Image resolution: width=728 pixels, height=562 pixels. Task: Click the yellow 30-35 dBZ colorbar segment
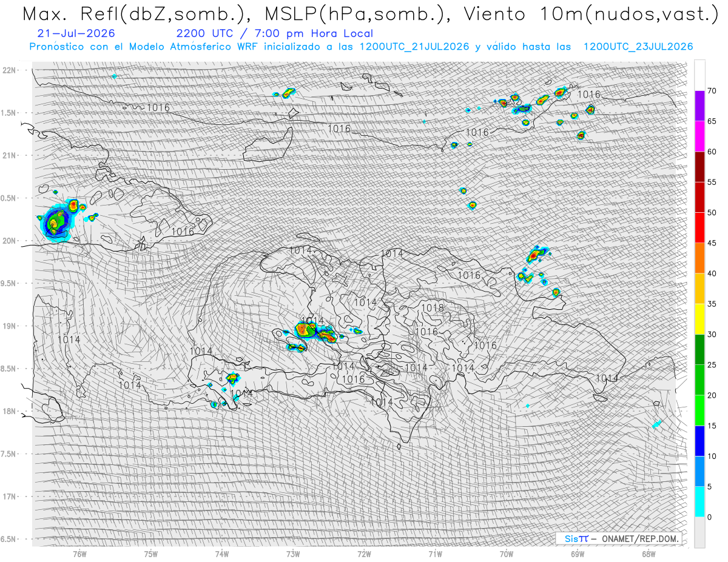[x=699, y=319]
